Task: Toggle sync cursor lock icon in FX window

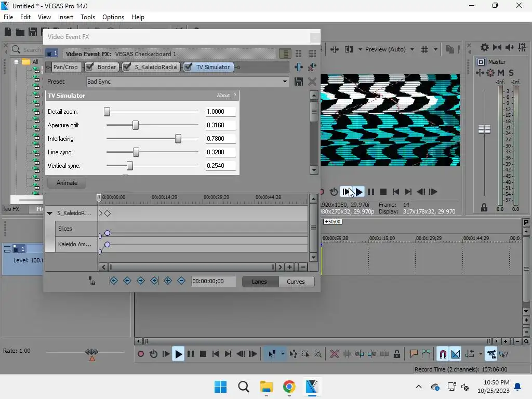Action: click(x=92, y=281)
